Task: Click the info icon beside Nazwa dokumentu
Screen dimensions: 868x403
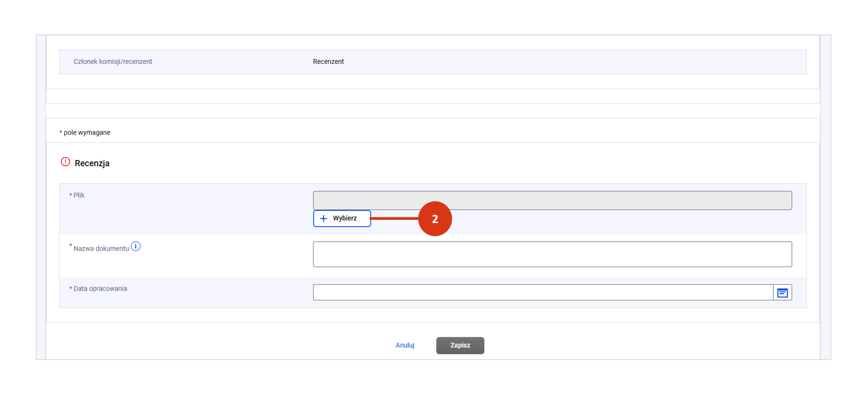Action: click(135, 247)
